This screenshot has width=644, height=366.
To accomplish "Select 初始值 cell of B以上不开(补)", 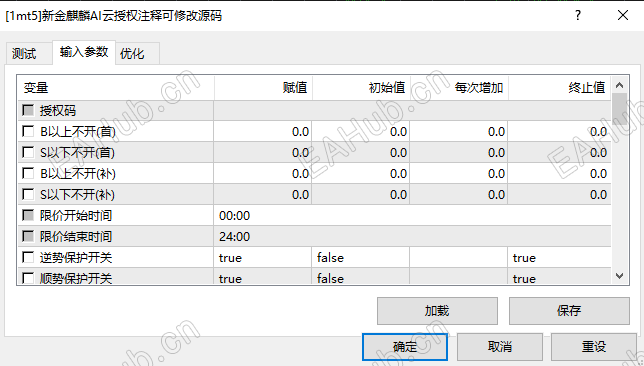I will click(x=361, y=173).
